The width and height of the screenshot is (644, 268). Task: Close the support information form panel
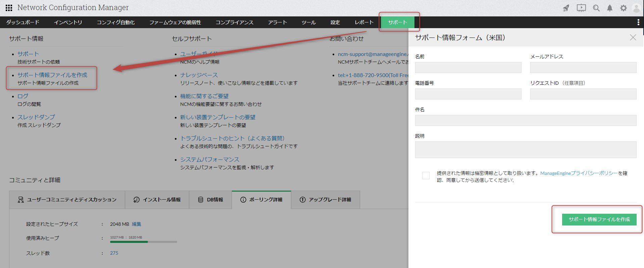633,38
